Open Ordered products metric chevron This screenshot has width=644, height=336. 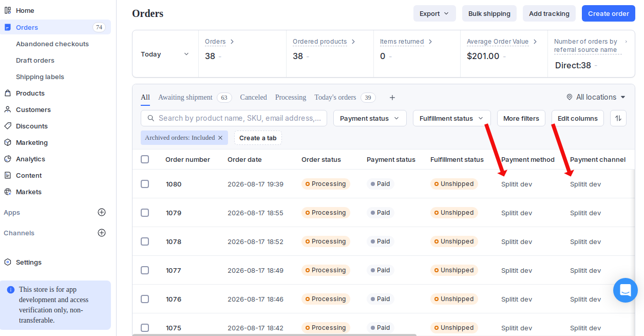pyautogui.click(x=353, y=42)
